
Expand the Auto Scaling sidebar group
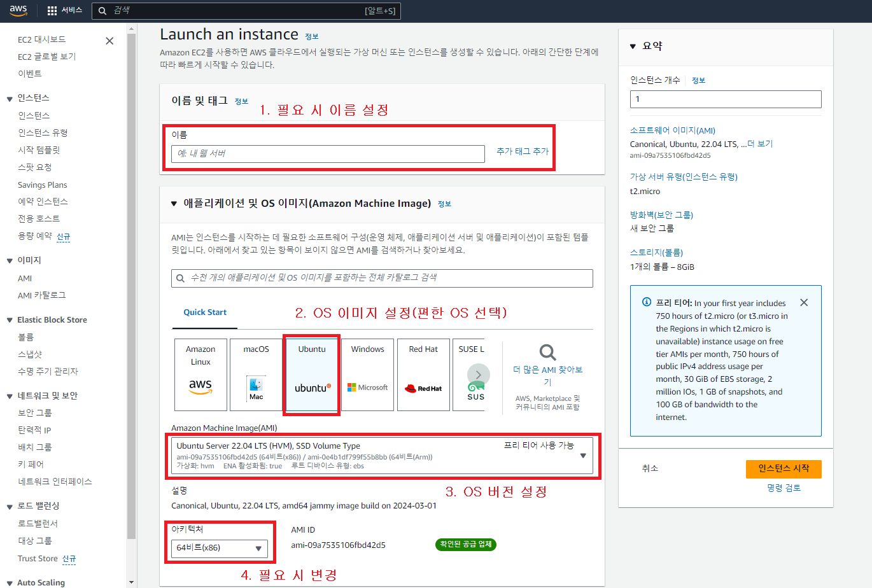[10, 583]
